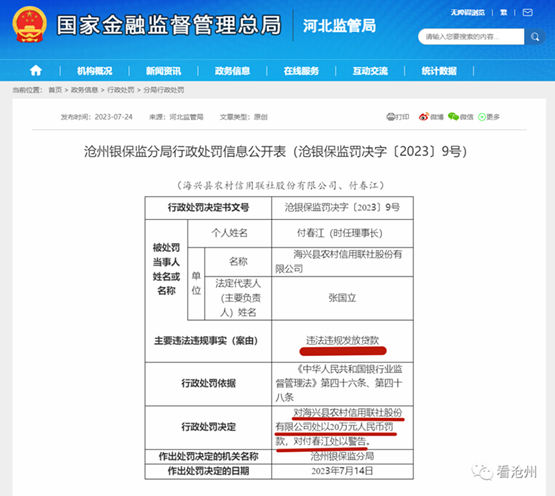Image resolution: width=555 pixels, height=496 pixels.
Task: Go to 行政处罚 in the breadcrumb
Action: click(x=121, y=90)
